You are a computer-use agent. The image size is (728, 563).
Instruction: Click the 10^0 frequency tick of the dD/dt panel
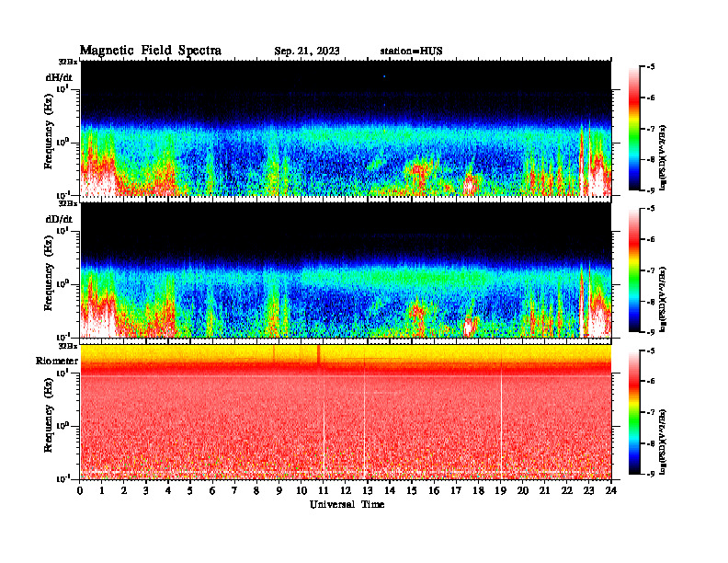(64, 284)
